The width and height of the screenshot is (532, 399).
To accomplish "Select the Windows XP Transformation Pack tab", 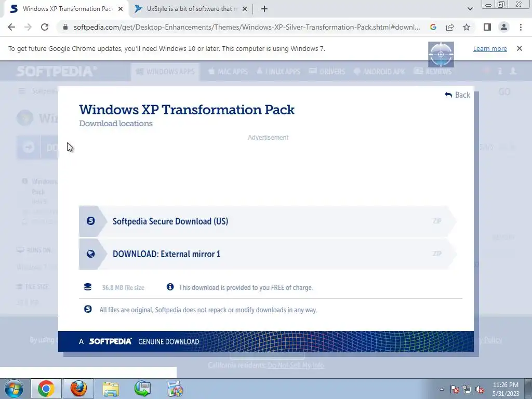I will pyautogui.click(x=66, y=9).
